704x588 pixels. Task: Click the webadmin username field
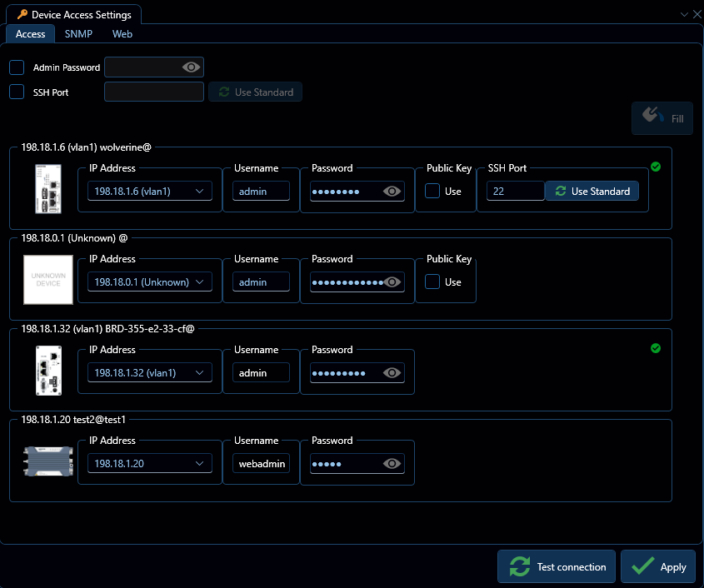coord(261,463)
